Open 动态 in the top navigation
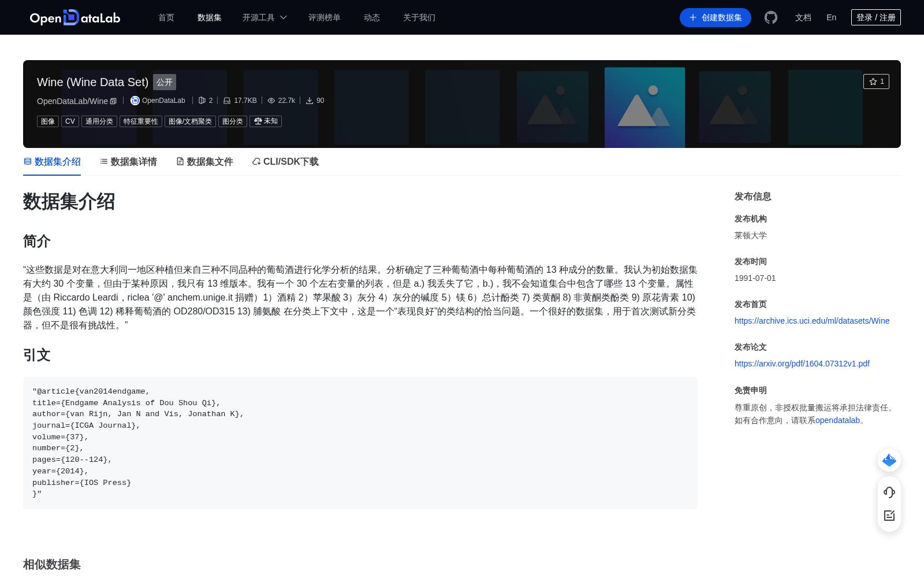The height and width of the screenshot is (578, 924). pos(372,17)
